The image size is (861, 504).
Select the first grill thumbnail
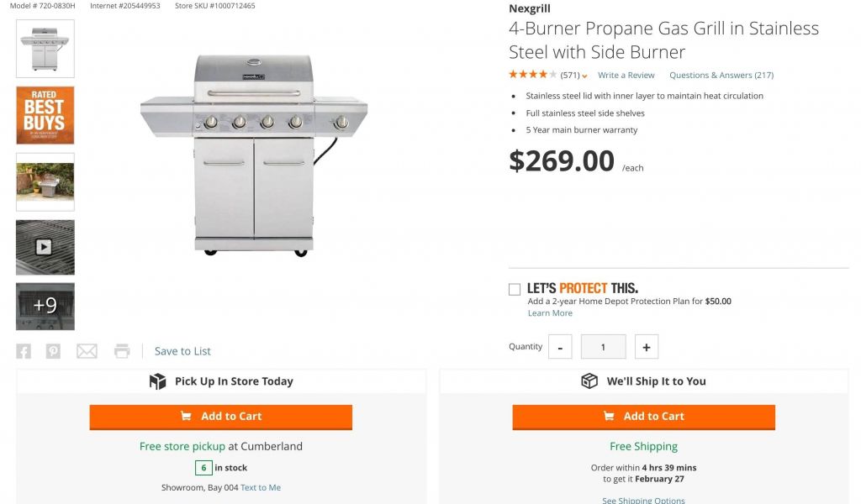pyautogui.click(x=45, y=49)
